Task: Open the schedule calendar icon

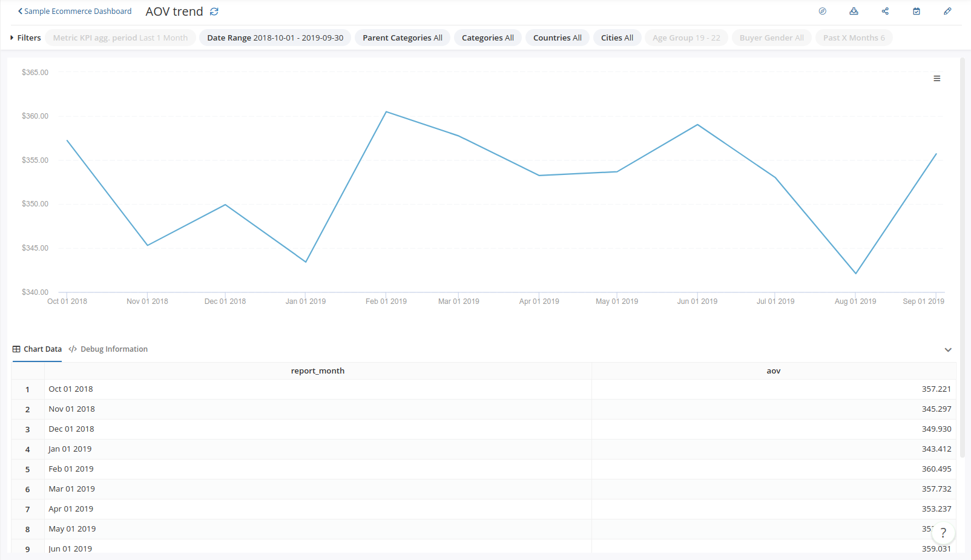Action: click(917, 12)
